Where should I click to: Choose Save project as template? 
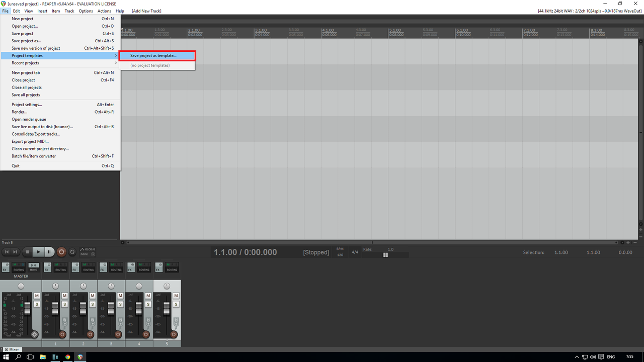click(156, 56)
